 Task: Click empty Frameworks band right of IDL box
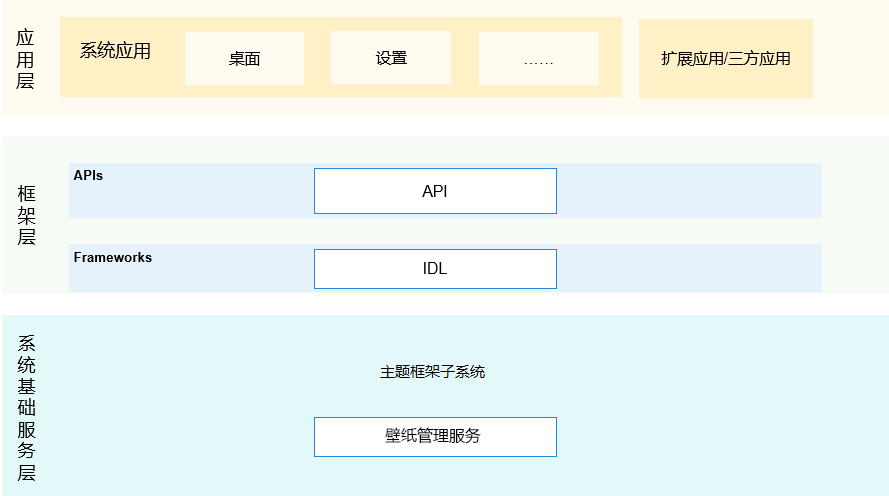click(688, 269)
